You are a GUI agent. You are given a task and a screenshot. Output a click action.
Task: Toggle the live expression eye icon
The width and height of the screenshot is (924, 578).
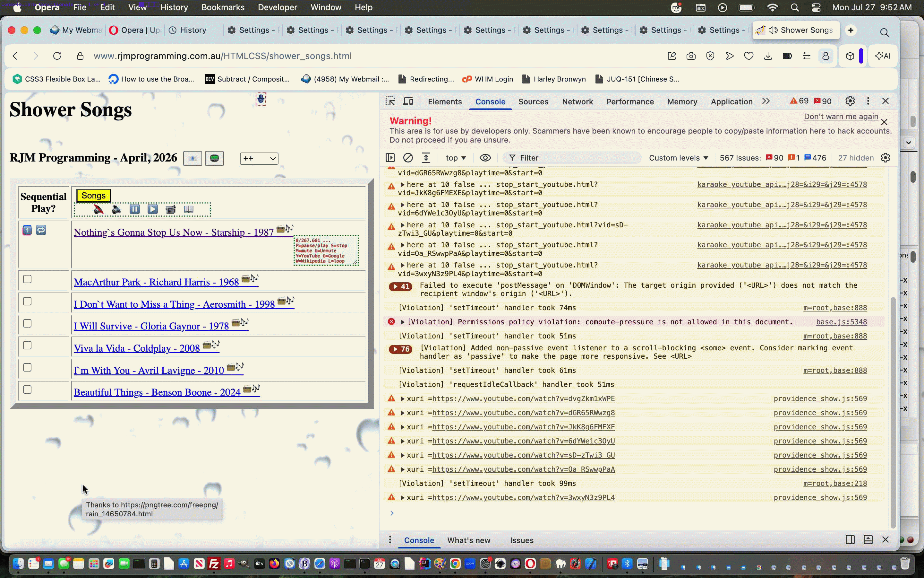(485, 158)
